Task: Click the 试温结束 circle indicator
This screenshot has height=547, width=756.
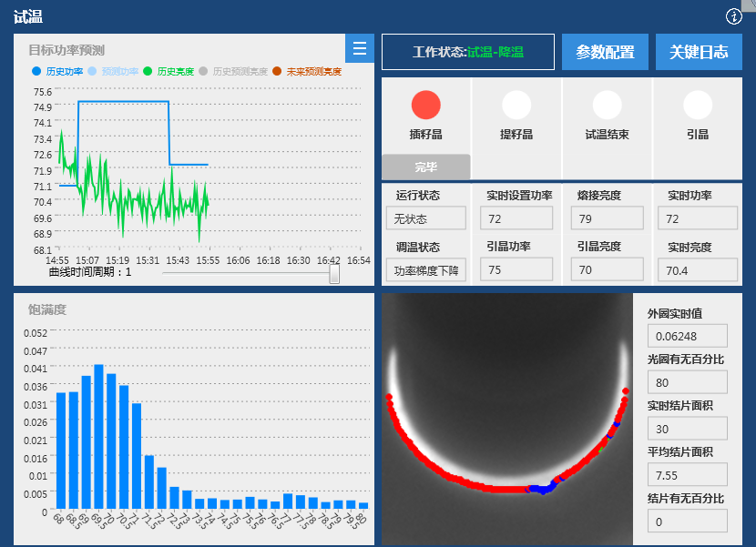Action: (x=607, y=106)
